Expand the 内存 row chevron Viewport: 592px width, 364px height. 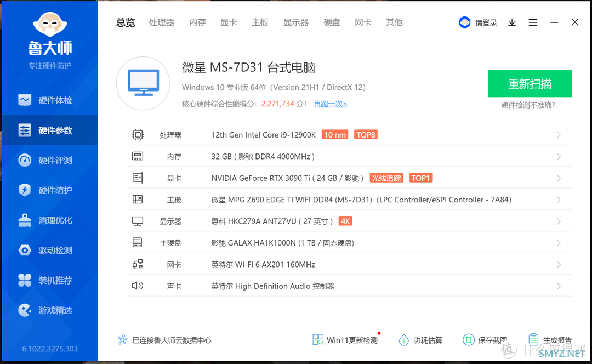tap(559, 156)
